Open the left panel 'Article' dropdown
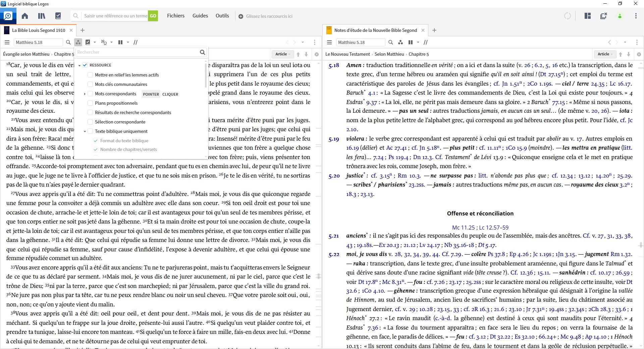 coord(282,54)
